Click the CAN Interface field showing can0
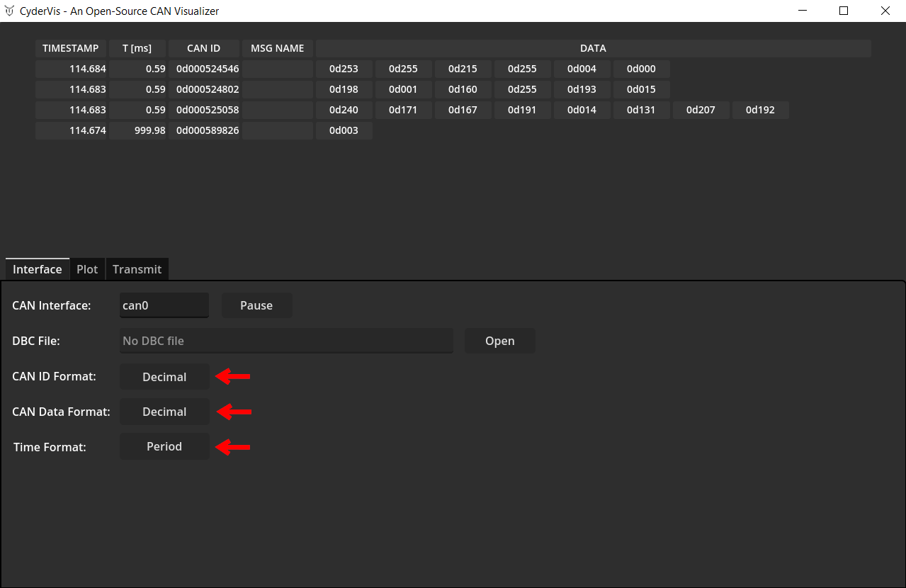Viewport: 906px width, 588px height. tap(164, 305)
